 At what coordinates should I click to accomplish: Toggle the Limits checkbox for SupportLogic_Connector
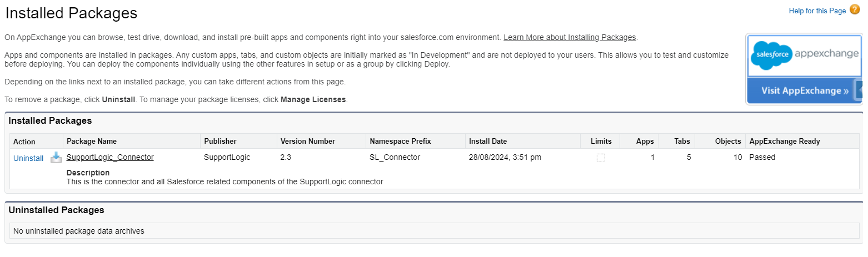[601, 158]
